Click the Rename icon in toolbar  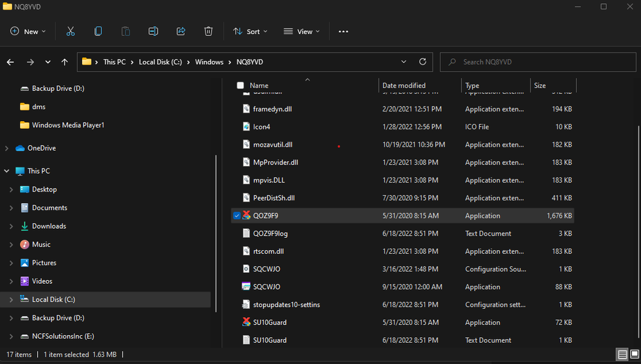click(x=153, y=31)
